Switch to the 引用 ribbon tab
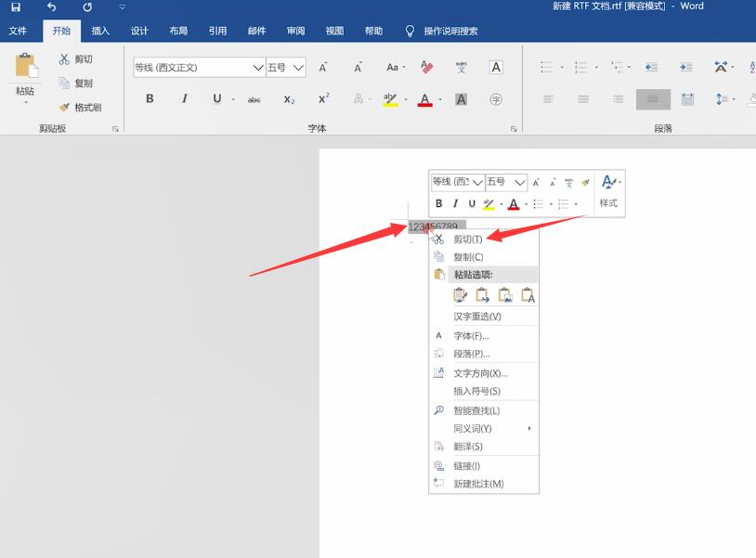The width and height of the screenshot is (756, 558). pos(217,31)
